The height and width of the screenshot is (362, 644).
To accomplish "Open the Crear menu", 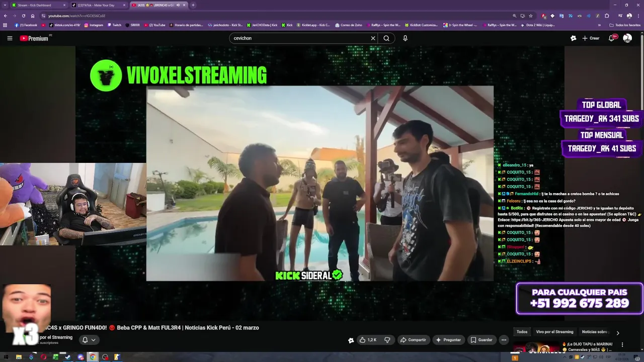I will tap(591, 38).
